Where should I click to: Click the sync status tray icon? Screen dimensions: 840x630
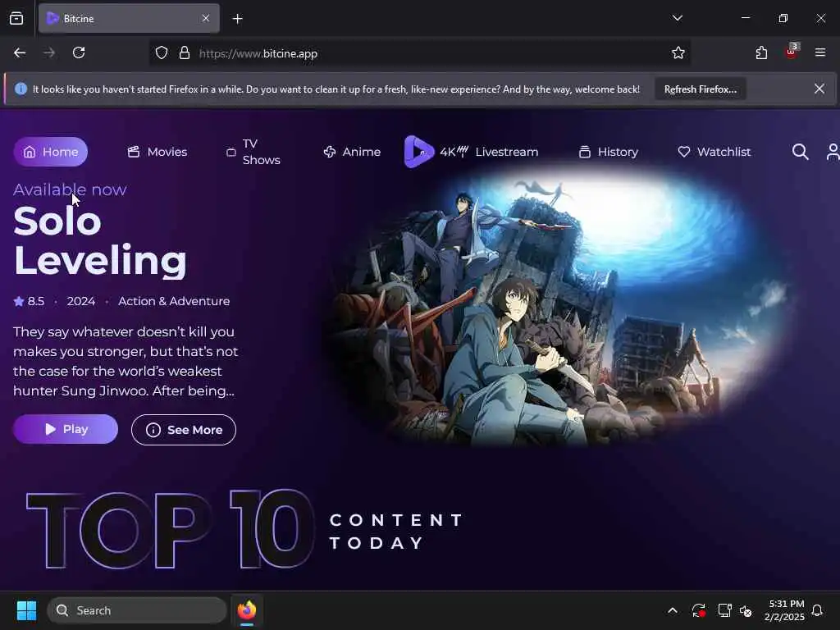pyautogui.click(x=699, y=610)
